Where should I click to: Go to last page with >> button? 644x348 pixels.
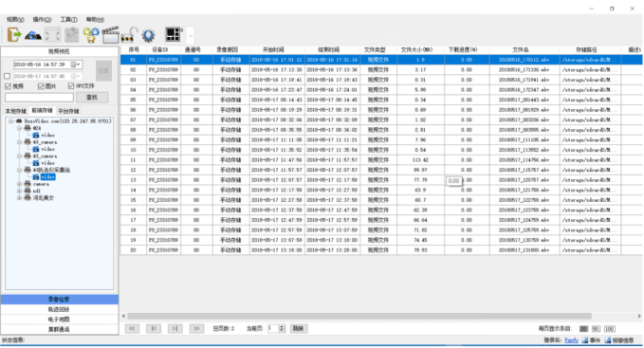click(x=196, y=329)
